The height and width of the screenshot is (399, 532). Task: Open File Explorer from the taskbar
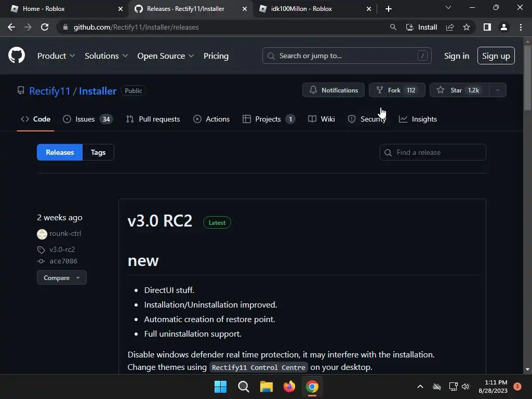click(267, 387)
